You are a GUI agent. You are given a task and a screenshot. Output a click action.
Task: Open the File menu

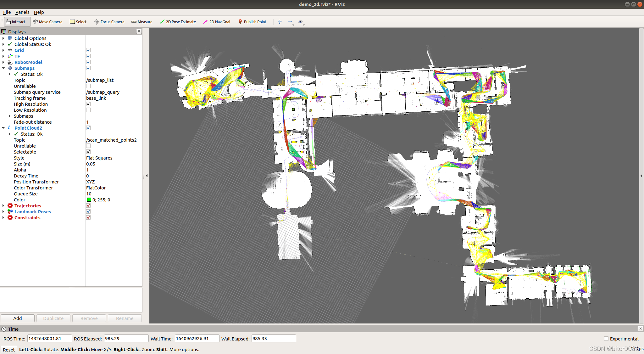7,12
